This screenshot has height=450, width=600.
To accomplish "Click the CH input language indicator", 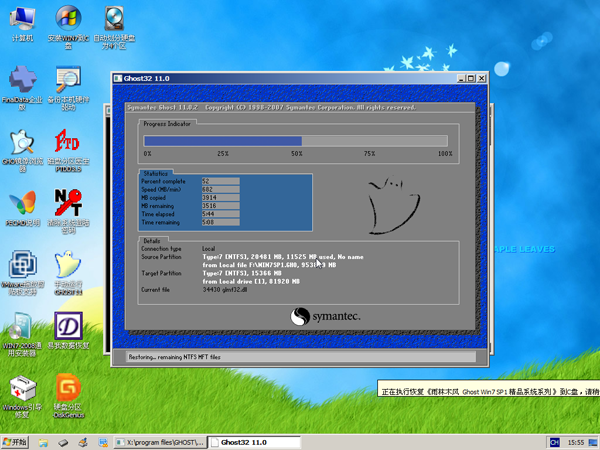I will coord(554,443).
